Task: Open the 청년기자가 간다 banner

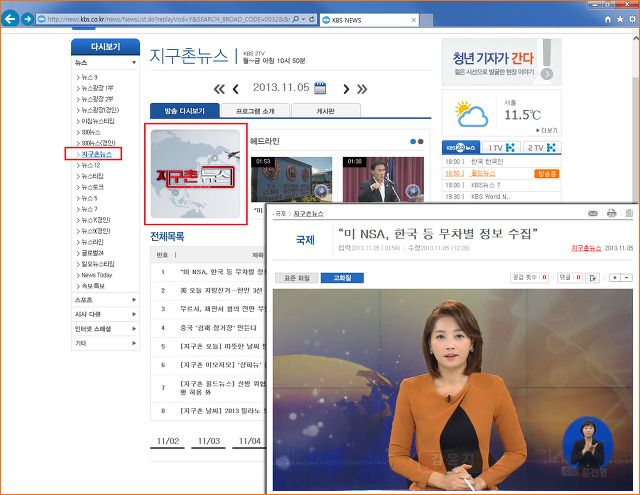Action: pos(502,62)
